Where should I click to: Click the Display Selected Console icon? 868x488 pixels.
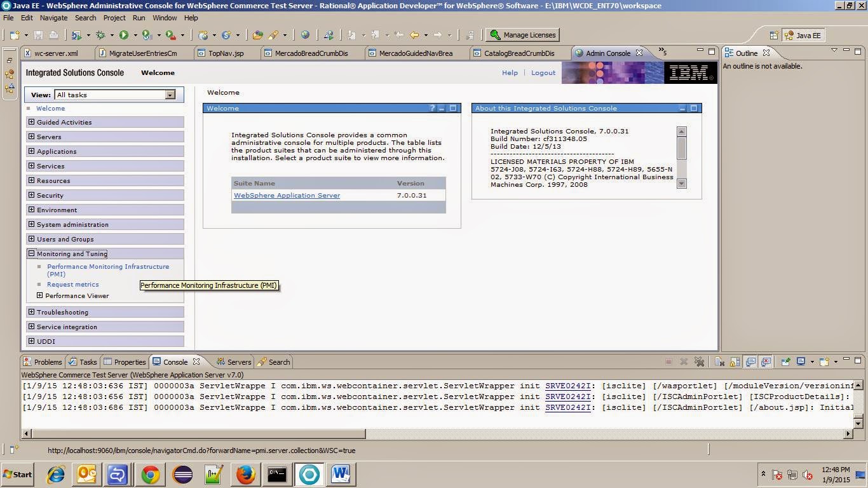coord(801,362)
